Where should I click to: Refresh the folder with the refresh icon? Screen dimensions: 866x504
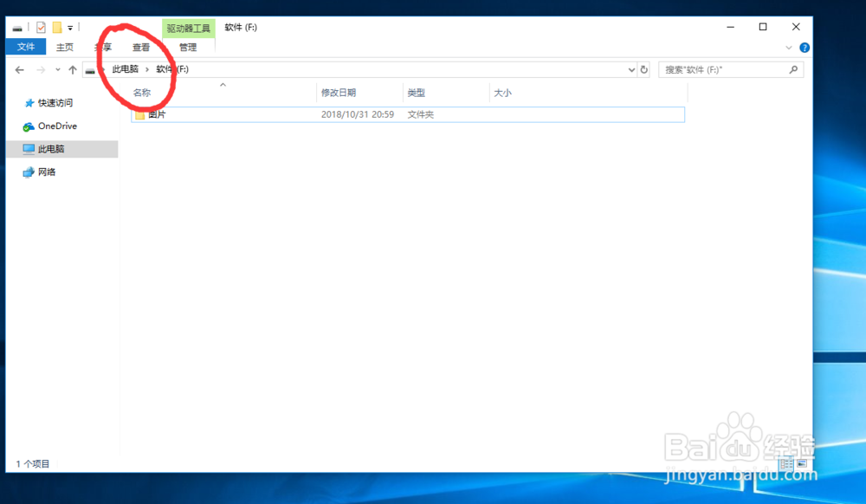643,69
